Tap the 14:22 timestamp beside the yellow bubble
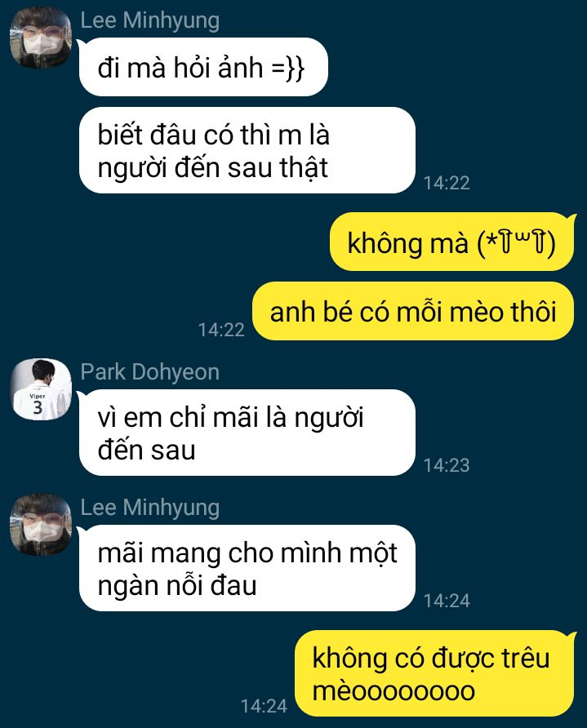The width and height of the screenshot is (587, 728). coord(221,330)
